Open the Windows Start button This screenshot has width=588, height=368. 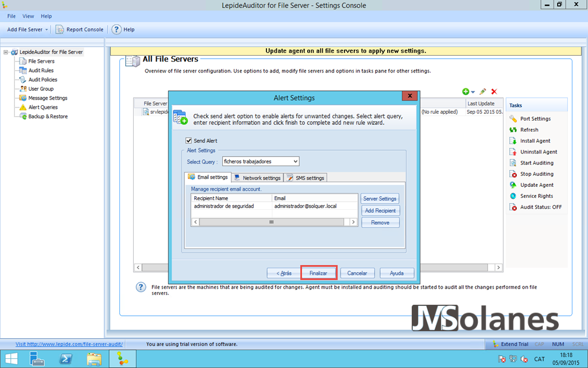(x=11, y=359)
